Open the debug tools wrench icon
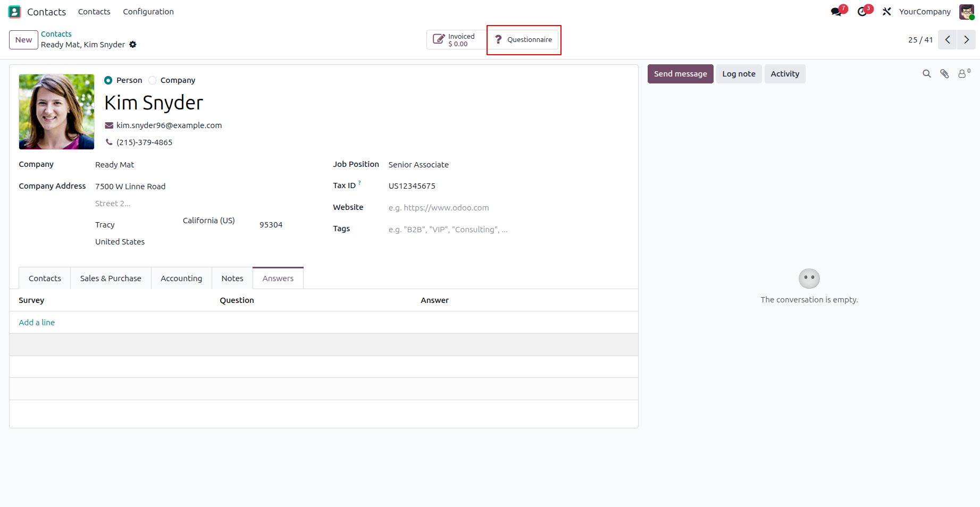The height and width of the screenshot is (507, 980). (886, 12)
